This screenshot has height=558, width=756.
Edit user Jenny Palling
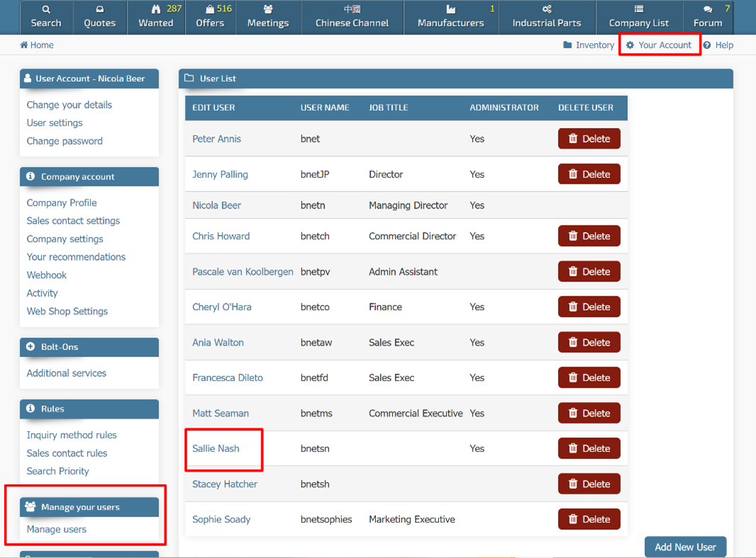coord(220,174)
